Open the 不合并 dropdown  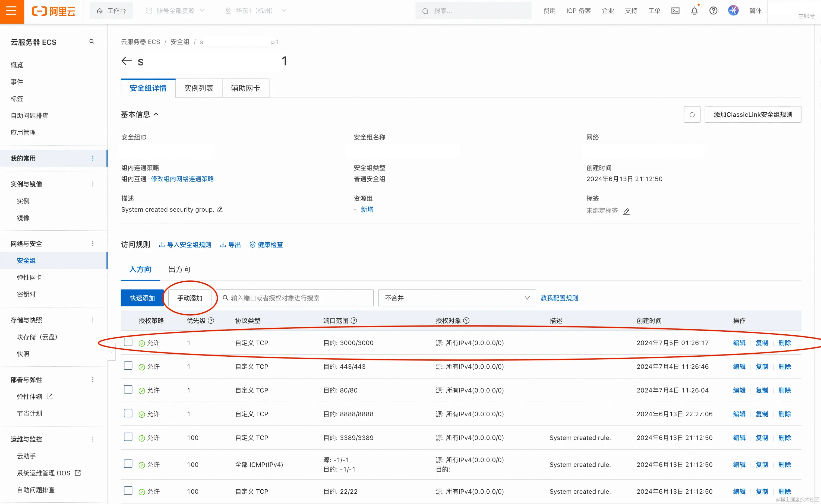click(456, 298)
